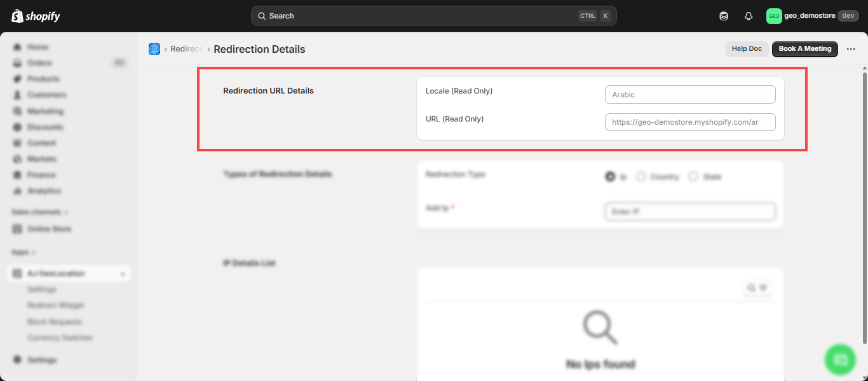The height and width of the screenshot is (381, 868).
Task: Expand the Apps section in the sidebar
Action: 24,253
